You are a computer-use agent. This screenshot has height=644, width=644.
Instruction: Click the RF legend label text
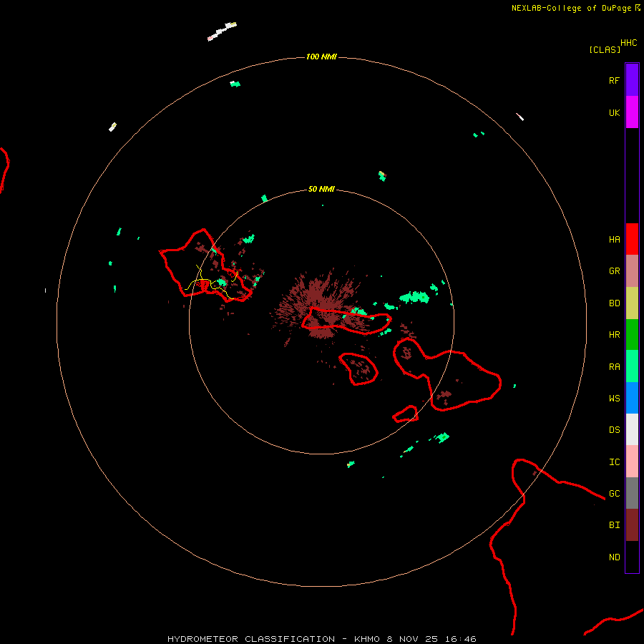[x=614, y=80]
